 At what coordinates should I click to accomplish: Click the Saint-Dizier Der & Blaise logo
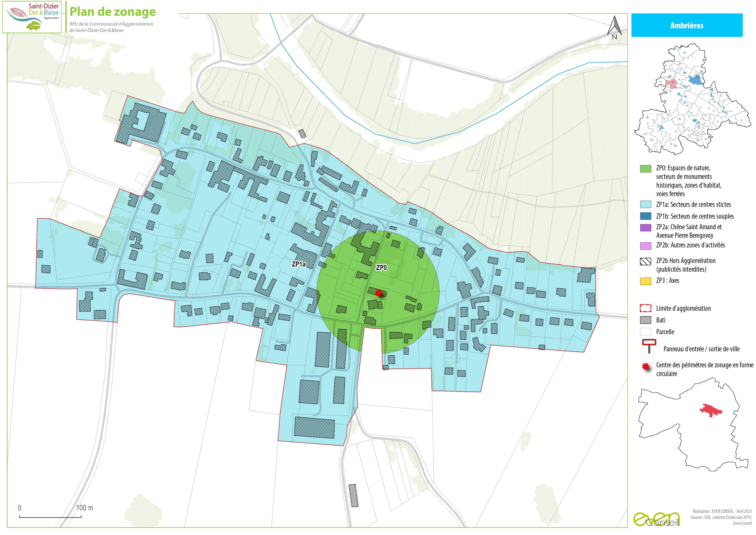click(x=32, y=17)
